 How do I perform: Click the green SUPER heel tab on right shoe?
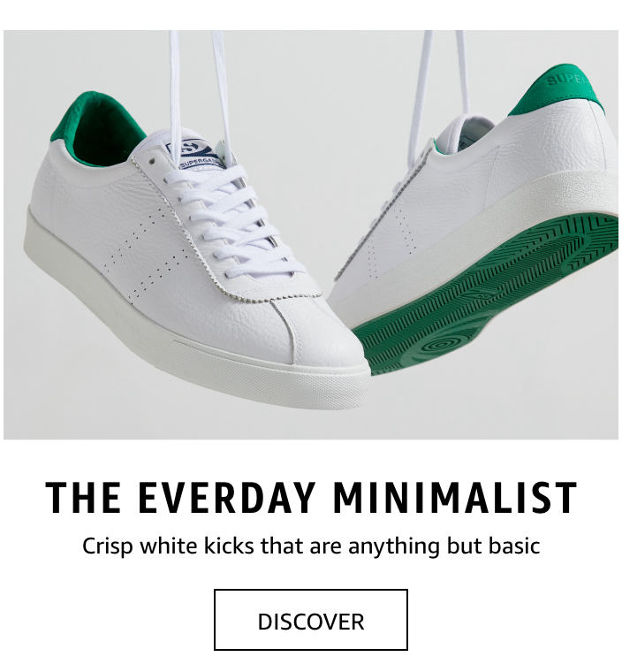tap(559, 92)
